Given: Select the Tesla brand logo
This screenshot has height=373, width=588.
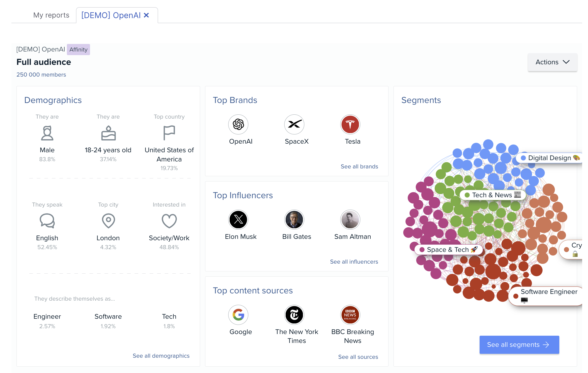Looking at the screenshot, I should 350,124.
